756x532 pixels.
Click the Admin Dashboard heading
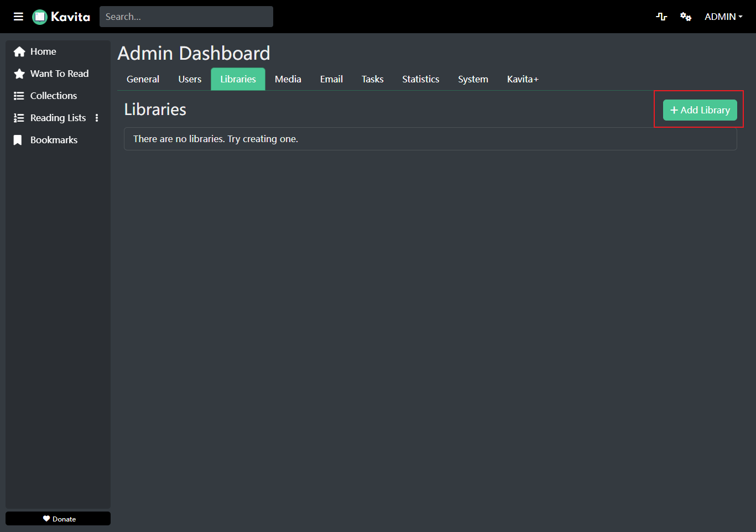pyautogui.click(x=194, y=53)
